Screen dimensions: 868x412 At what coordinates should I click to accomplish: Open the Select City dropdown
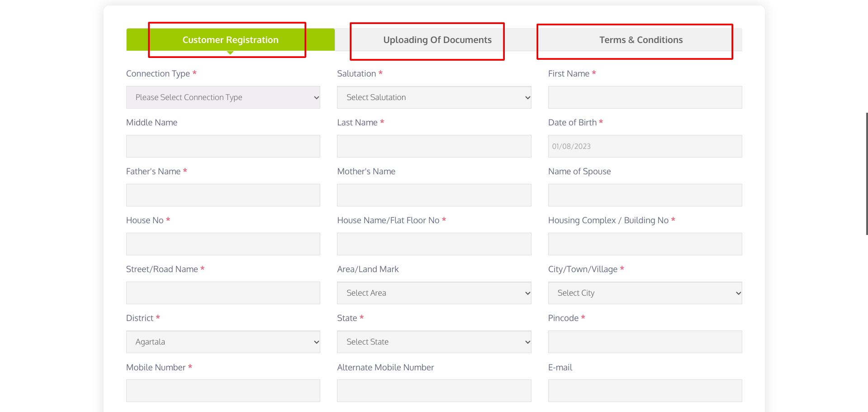(x=645, y=293)
